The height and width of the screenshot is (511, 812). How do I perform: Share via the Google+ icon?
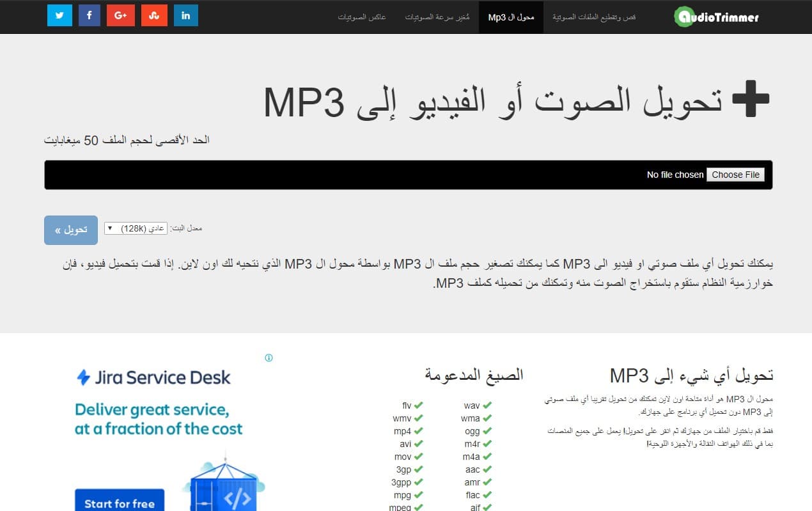pyautogui.click(x=120, y=15)
